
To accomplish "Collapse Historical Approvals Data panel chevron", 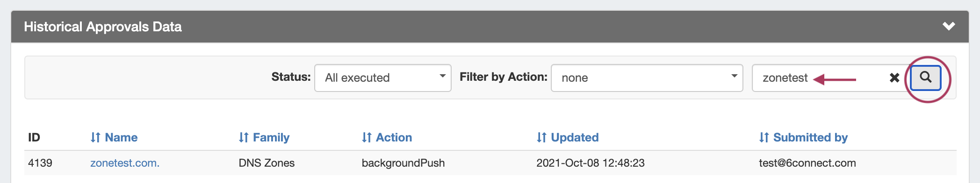I will pyautogui.click(x=949, y=26).
